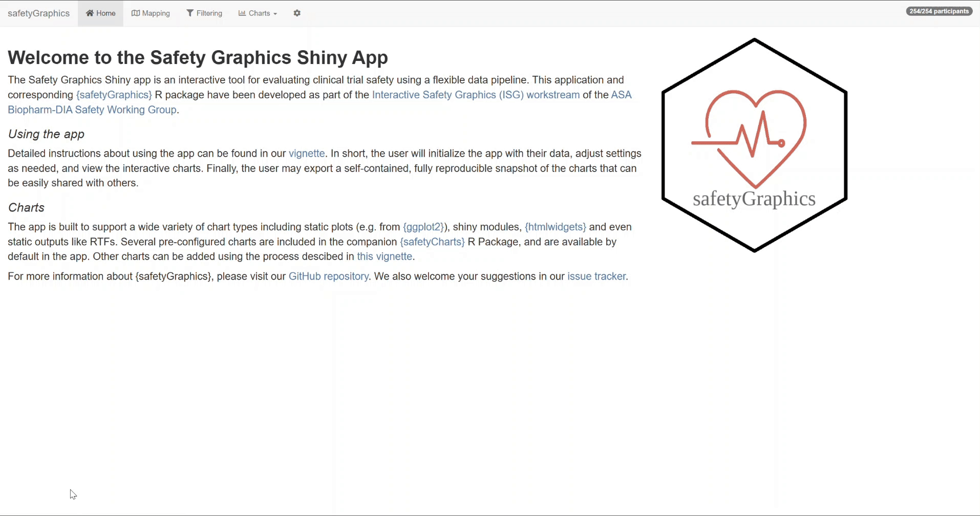
Task: Visit the {htmlwidgets} link
Action: point(556,227)
